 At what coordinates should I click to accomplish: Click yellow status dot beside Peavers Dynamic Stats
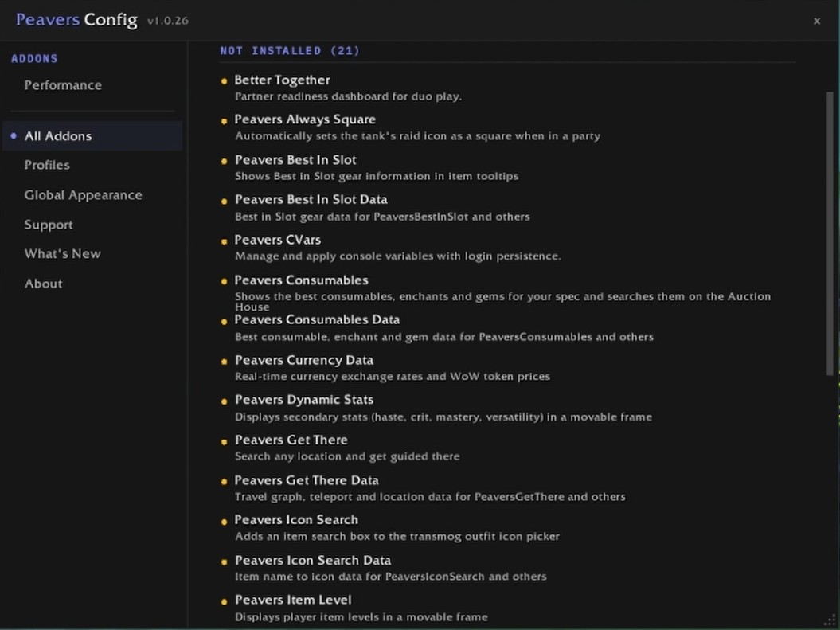coord(224,401)
